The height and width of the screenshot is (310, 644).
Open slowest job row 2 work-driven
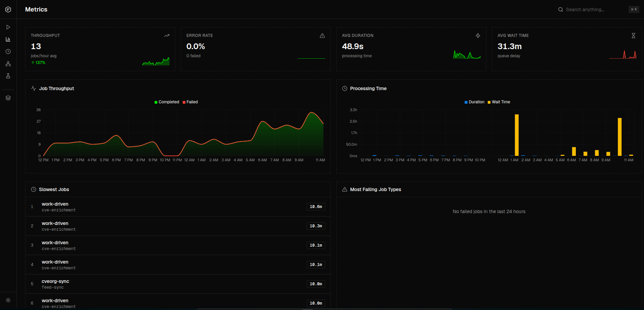(x=178, y=226)
